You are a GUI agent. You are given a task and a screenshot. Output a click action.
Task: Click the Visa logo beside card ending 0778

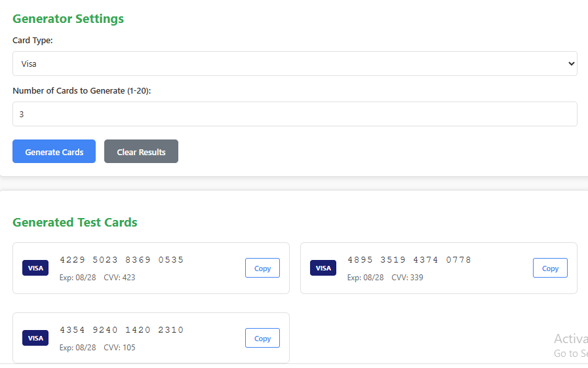[323, 268]
